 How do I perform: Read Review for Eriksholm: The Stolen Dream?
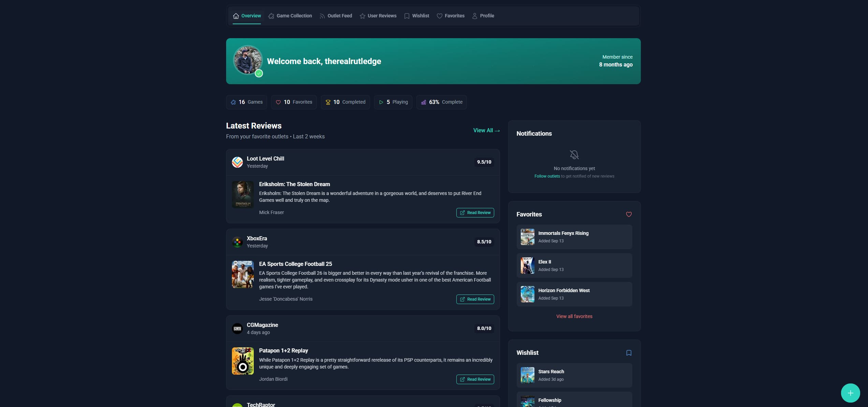point(475,213)
